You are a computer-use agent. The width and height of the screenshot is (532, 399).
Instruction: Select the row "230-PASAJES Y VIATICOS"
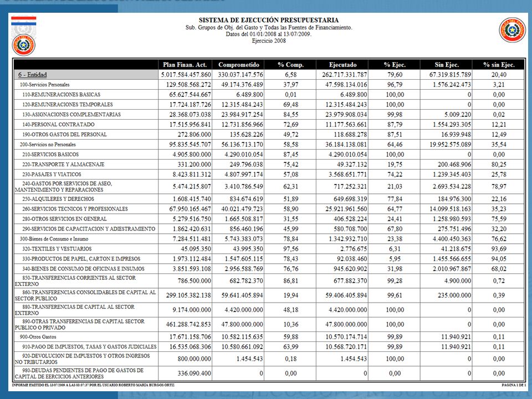(269, 175)
